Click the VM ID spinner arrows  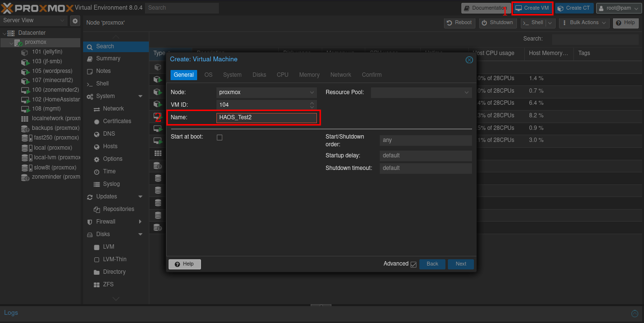312,105
